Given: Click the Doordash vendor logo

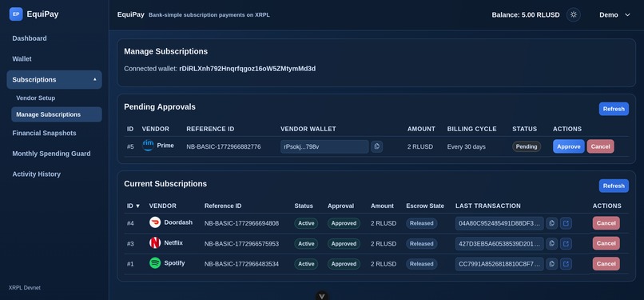Looking at the screenshot, I should 155,222.
